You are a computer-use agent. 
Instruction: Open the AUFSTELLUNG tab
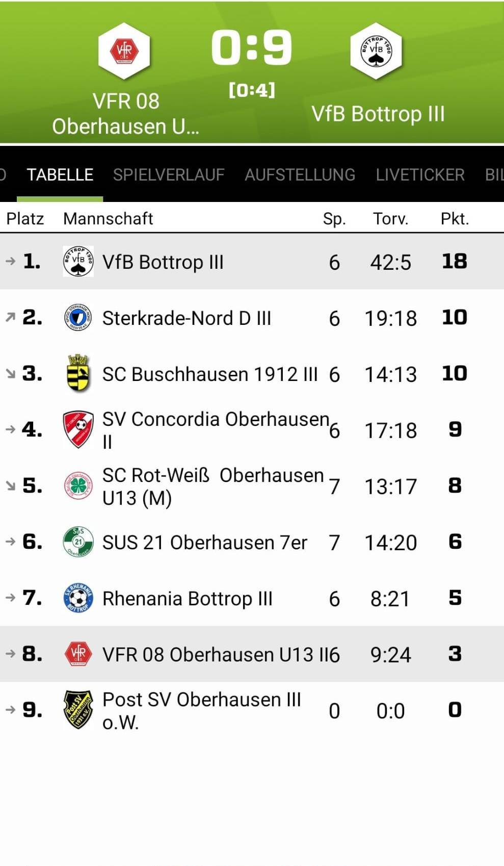click(300, 175)
